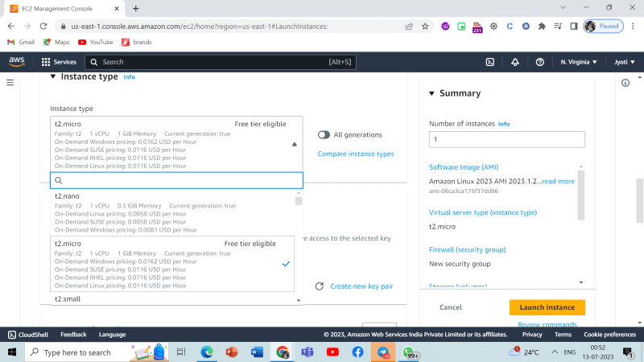The image size is (644, 362).
Task: Click the instance type list scrollbar thumb
Action: [x=299, y=200]
